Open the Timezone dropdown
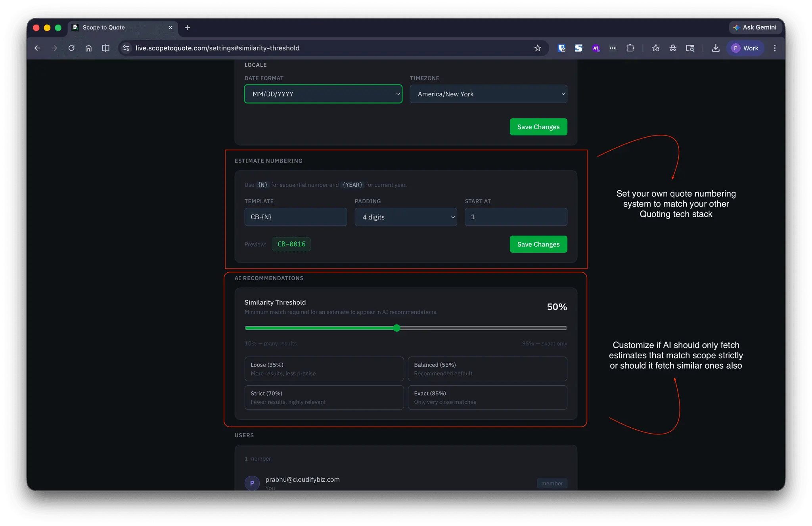Screen dimensions: 812x526 [x=488, y=94]
